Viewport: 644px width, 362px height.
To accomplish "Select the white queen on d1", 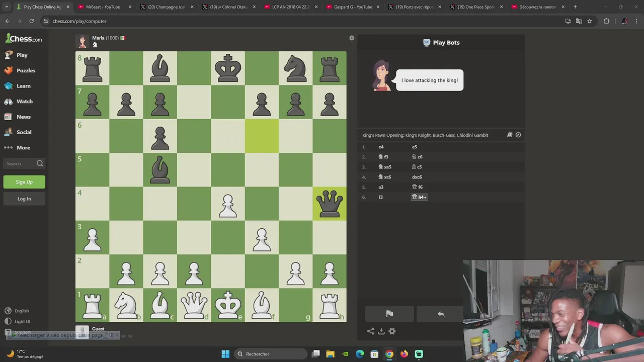I will 194,305.
